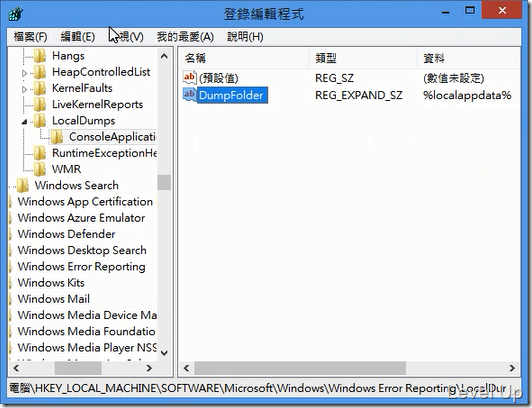Select the KernelFaults key

coord(82,88)
